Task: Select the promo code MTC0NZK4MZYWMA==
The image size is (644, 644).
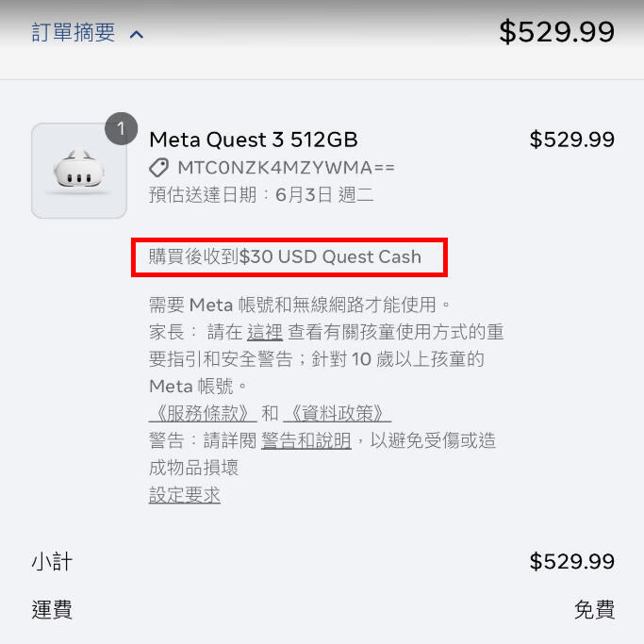Action: pyautogui.click(x=286, y=168)
